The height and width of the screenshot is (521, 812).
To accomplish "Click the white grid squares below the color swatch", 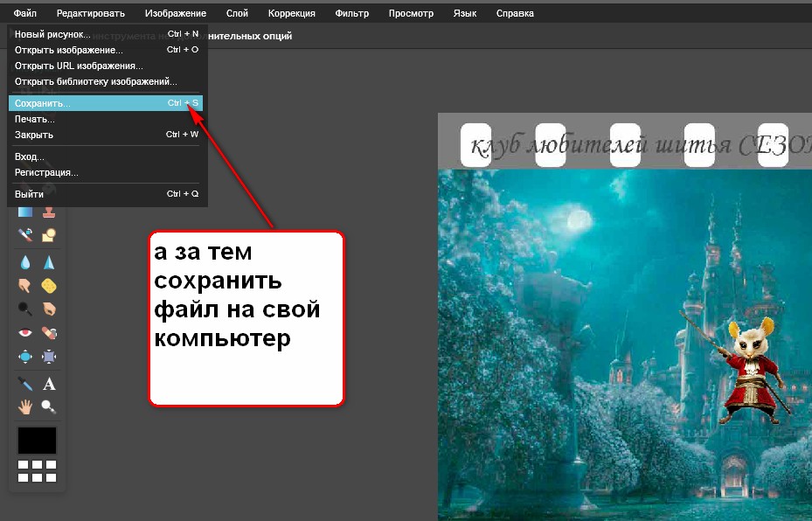I will click(x=37, y=470).
